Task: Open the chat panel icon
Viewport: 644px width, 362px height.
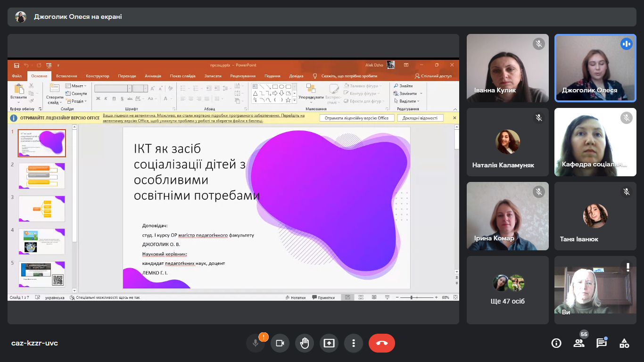Action: [601, 343]
